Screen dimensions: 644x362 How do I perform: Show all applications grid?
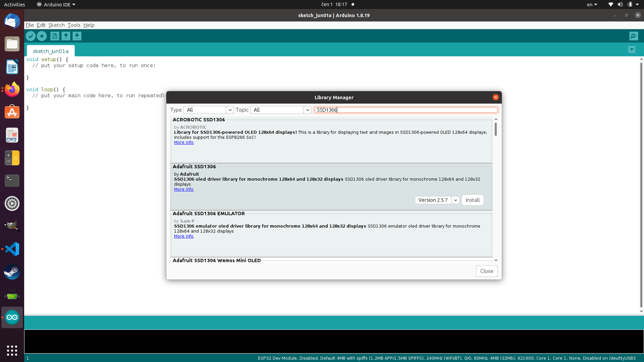(x=12, y=350)
